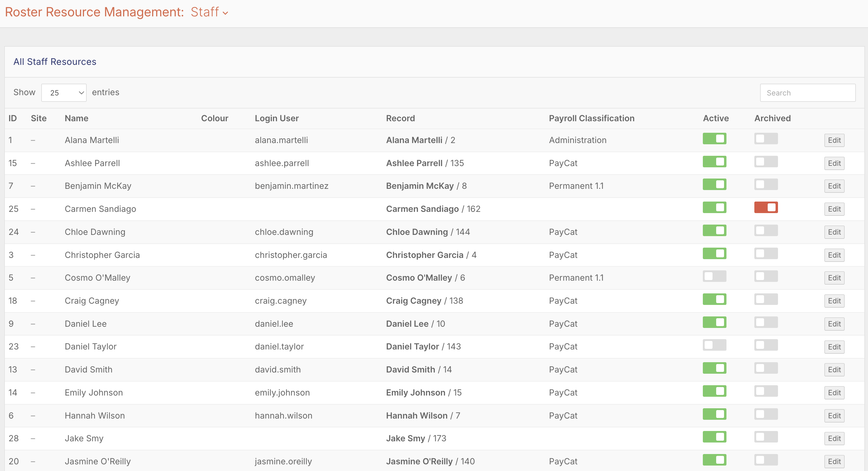Open the Staff section dropdown in header

tap(209, 12)
